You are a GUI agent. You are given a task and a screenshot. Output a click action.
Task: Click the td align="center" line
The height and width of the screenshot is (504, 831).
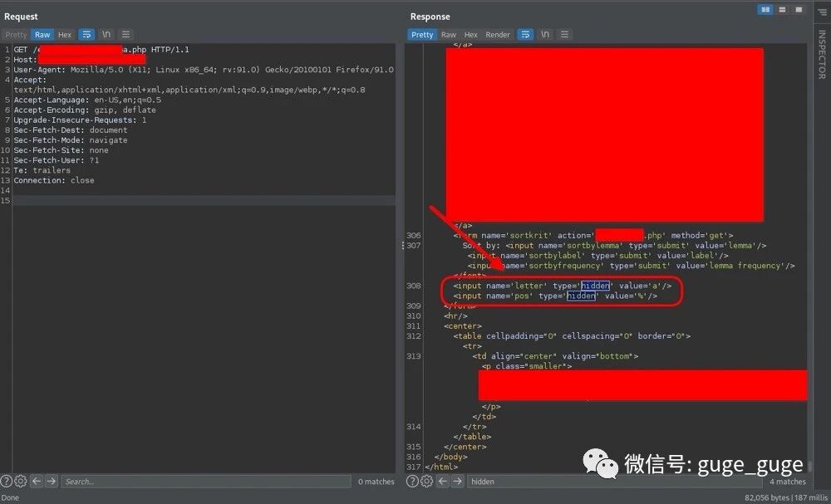555,356
